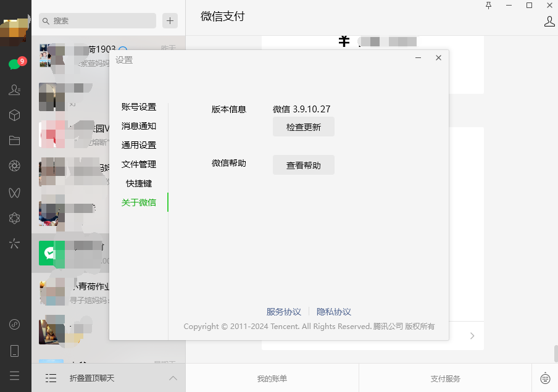The width and height of the screenshot is (558, 392).
Task: Open the Contacts icon in the sidebar
Action: pos(15,90)
